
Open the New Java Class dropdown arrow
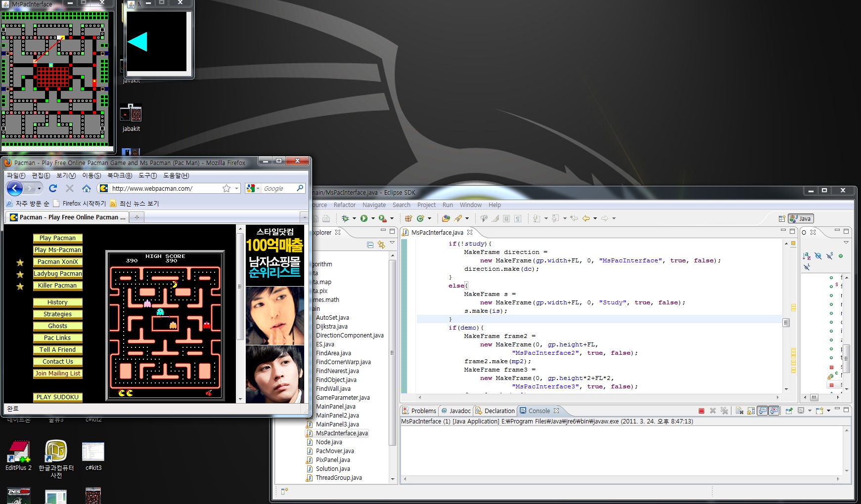click(429, 218)
